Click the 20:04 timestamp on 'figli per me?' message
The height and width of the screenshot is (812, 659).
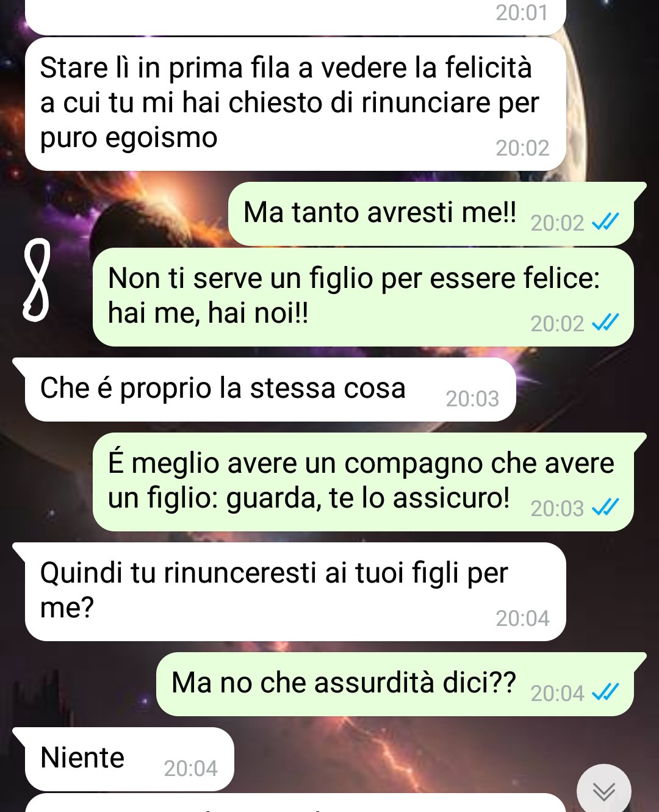coord(522,618)
